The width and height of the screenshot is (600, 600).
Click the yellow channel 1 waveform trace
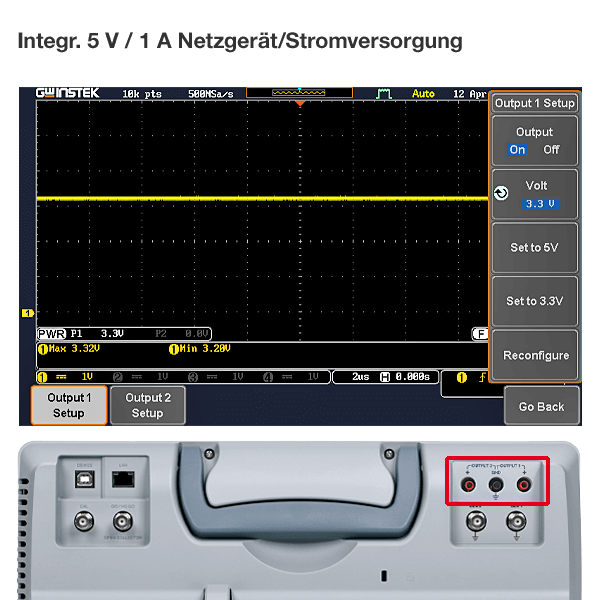(262, 199)
